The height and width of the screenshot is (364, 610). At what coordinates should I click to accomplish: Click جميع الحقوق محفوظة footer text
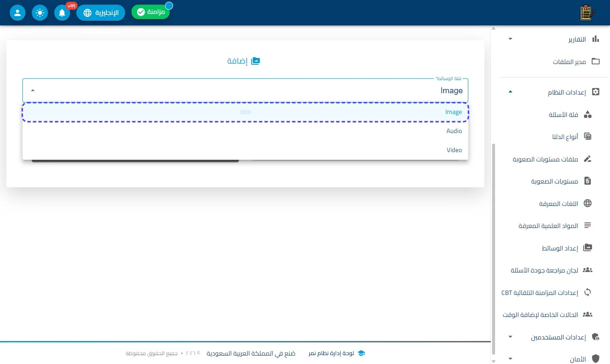coord(151,353)
